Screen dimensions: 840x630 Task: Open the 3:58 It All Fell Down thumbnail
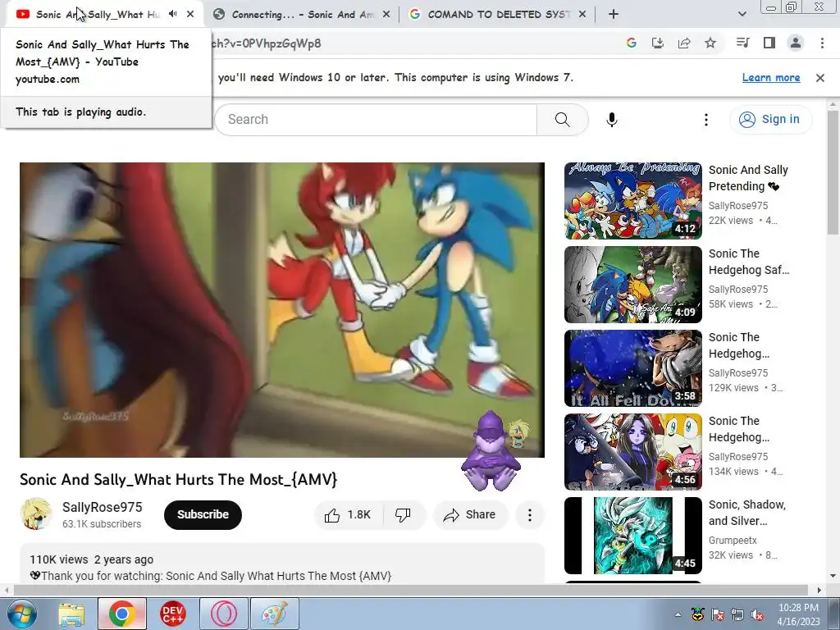click(x=632, y=368)
